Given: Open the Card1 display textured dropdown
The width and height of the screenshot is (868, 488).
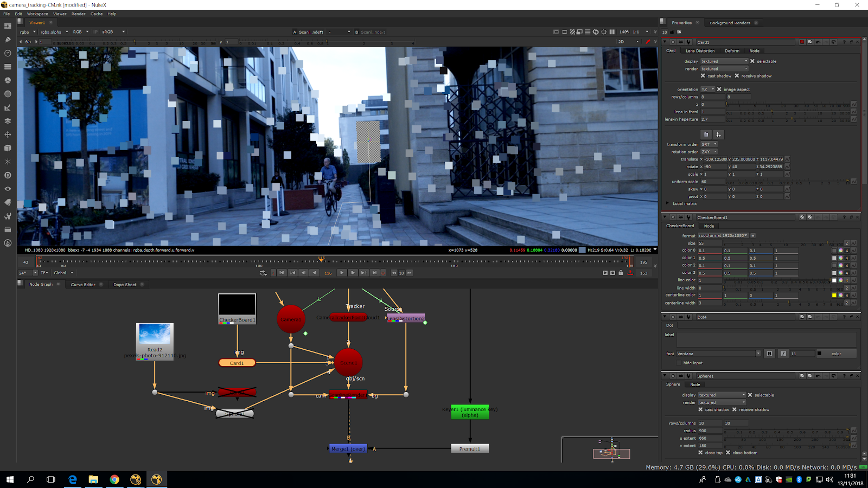Looking at the screenshot, I should 724,61.
